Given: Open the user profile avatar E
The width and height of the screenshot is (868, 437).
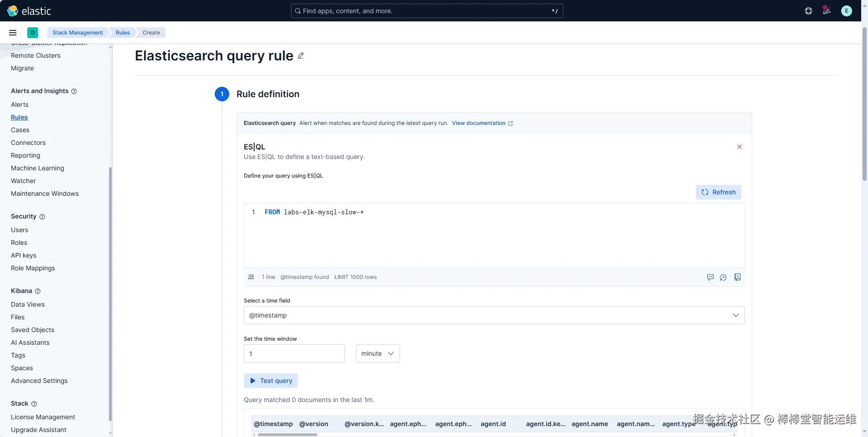Looking at the screenshot, I should click(847, 11).
